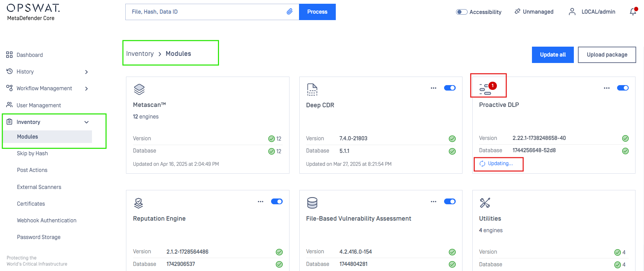Click the Reputation Engine badge icon
644x271 pixels.
pos(138,203)
